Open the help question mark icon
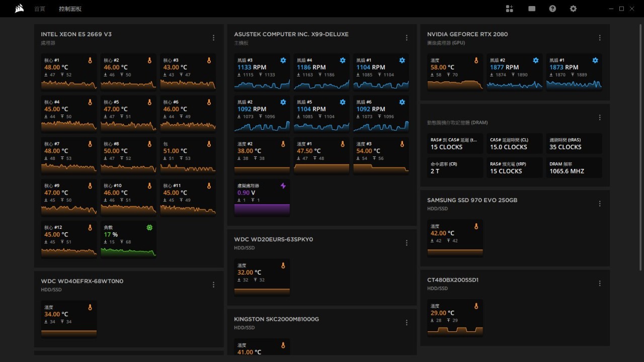 tap(552, 9)
